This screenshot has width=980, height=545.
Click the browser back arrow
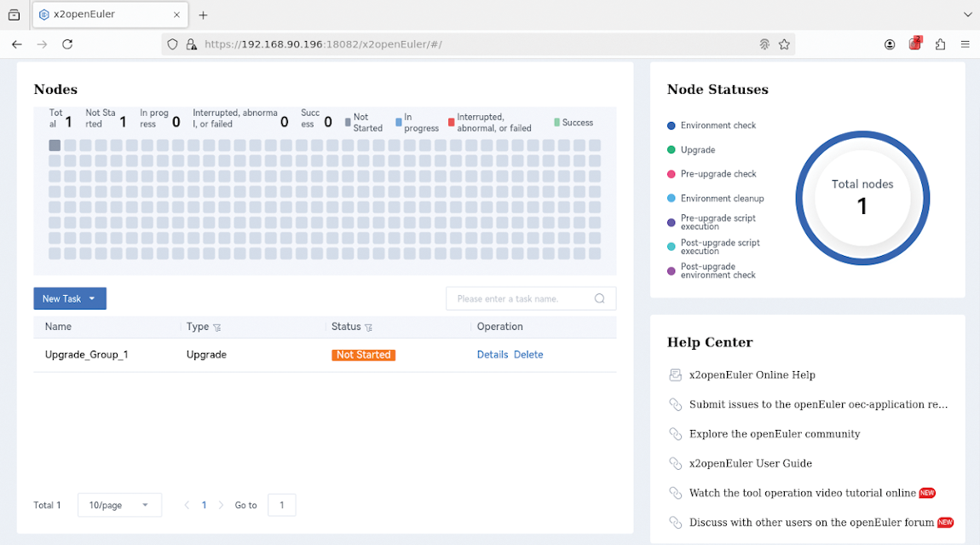pos(17,44)
